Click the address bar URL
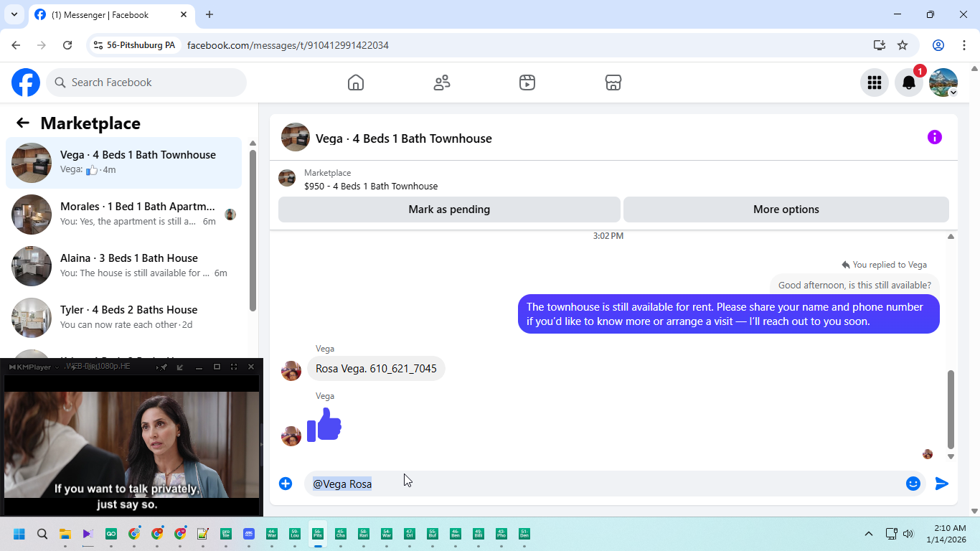This screenshot has height=551, width=980. tap(288, 45)
